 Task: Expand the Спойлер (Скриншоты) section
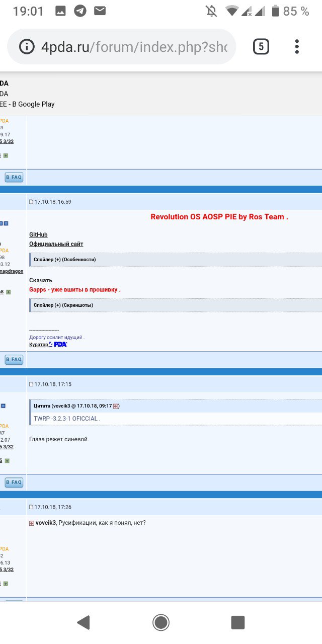(176, 305)
